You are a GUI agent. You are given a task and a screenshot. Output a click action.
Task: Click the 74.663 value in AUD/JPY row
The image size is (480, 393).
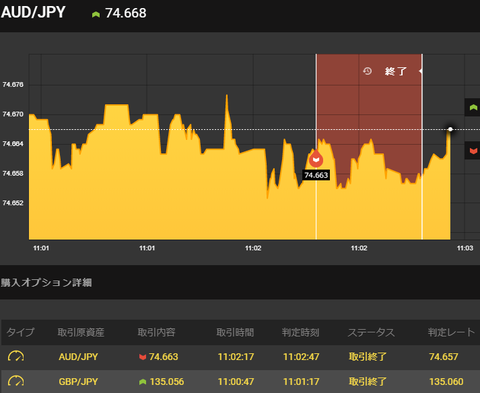click(164, 357)
